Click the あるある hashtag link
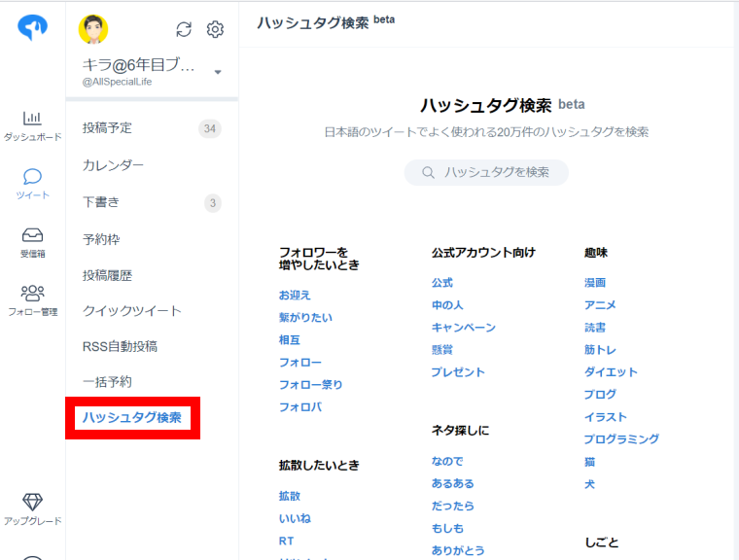This screenshot has width=739, height=560. (x=452, y=483)
